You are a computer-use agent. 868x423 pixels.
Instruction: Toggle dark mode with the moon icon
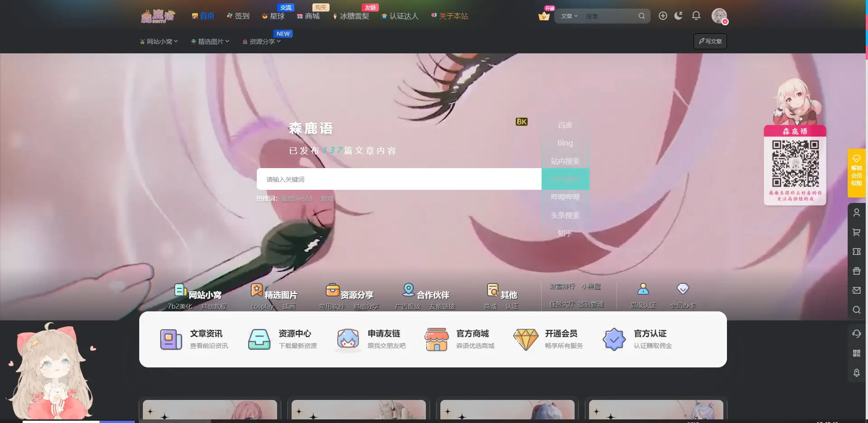coord(679,16)
